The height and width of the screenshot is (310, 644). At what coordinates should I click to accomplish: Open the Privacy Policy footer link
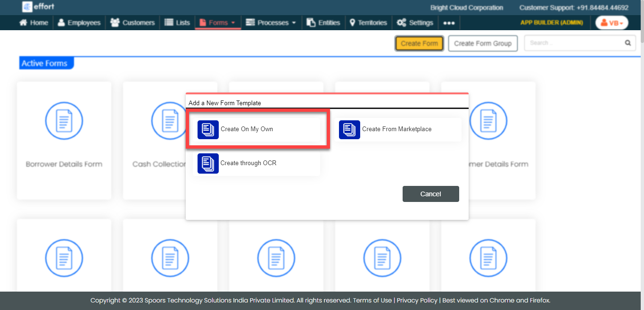click(x=417, y=300)
